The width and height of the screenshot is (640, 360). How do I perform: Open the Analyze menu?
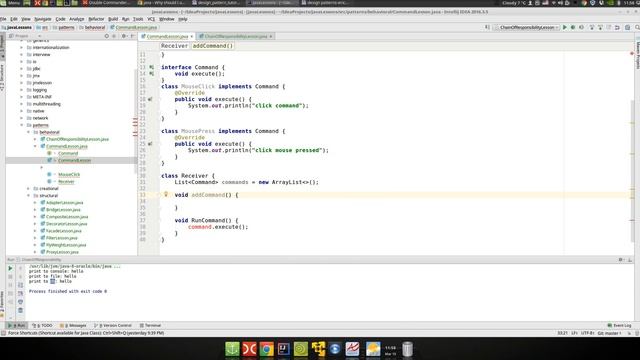click(x=76, y=19)
